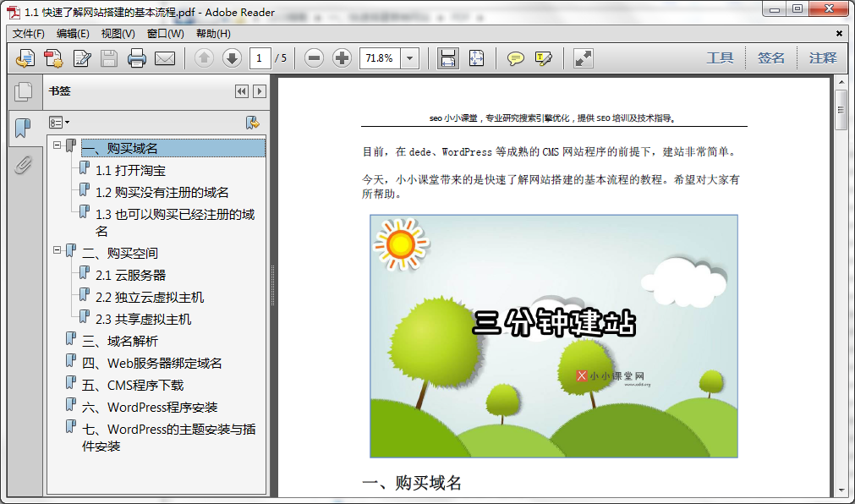This screenshot has width=855, height=504.
Task: Zoom in with the plus icon
Action: click(342, 58)
